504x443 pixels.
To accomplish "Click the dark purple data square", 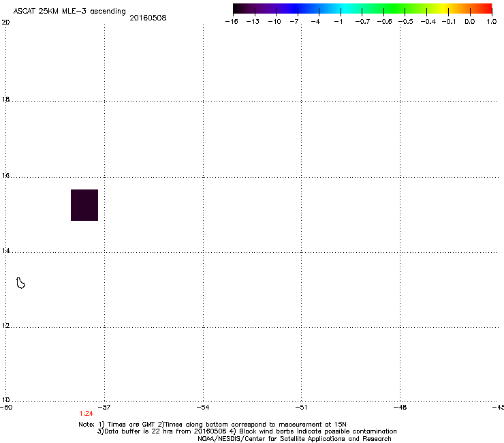I will click(84, 205).
